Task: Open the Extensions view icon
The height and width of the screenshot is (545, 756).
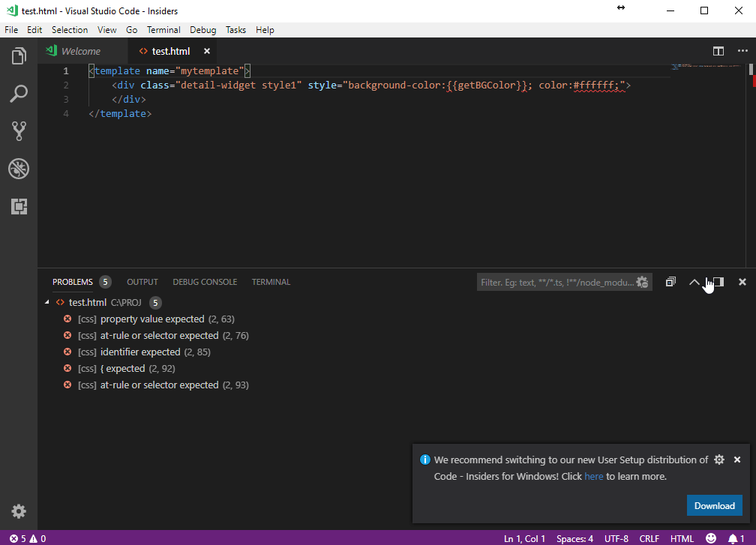Action: coord(19,206)
